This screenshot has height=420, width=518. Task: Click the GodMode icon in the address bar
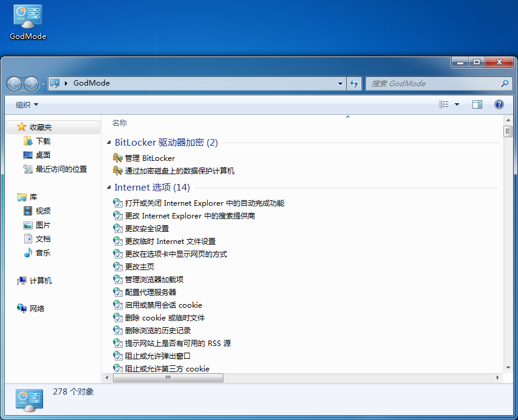coord(55,83)
